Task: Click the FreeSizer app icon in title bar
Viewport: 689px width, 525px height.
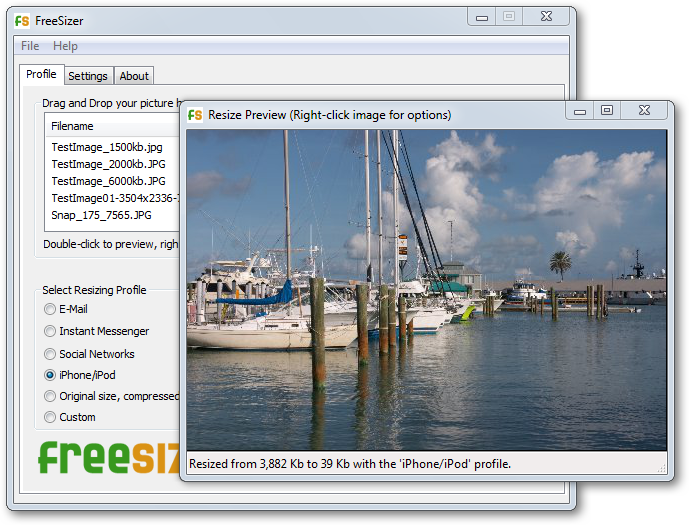Action: pyautogui.click(x=22, y=19)
